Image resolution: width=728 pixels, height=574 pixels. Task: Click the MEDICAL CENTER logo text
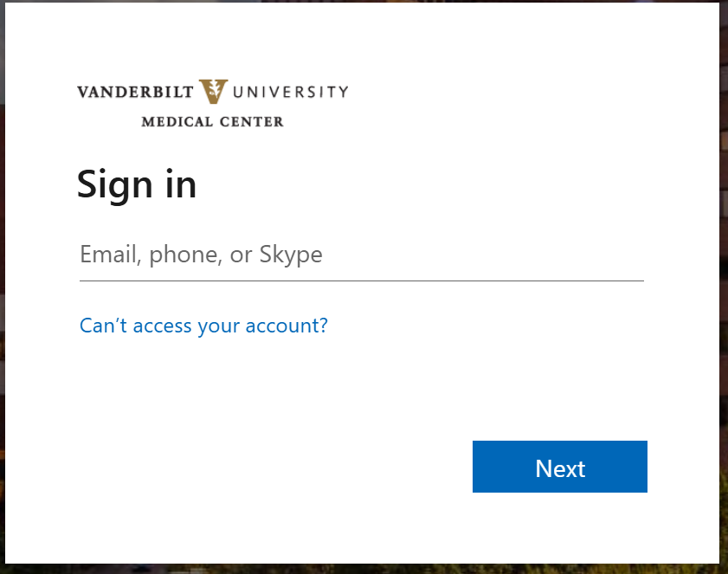pos(212,121)
